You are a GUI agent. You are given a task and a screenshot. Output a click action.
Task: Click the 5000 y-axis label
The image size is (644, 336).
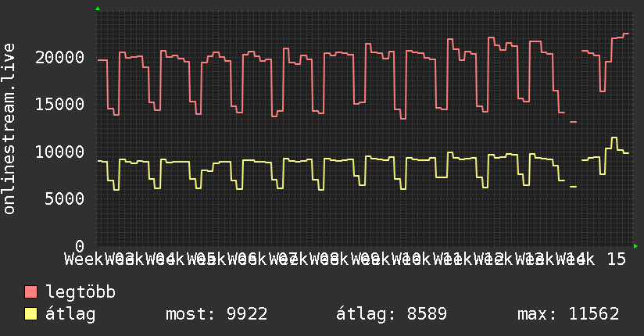coord(65,199)
